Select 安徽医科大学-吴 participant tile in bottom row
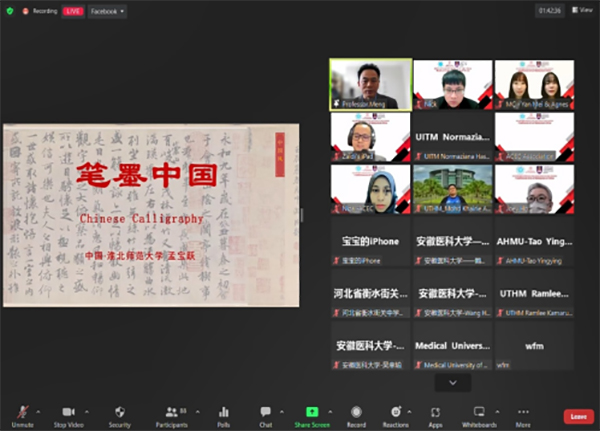 click(x=370, y=346)
